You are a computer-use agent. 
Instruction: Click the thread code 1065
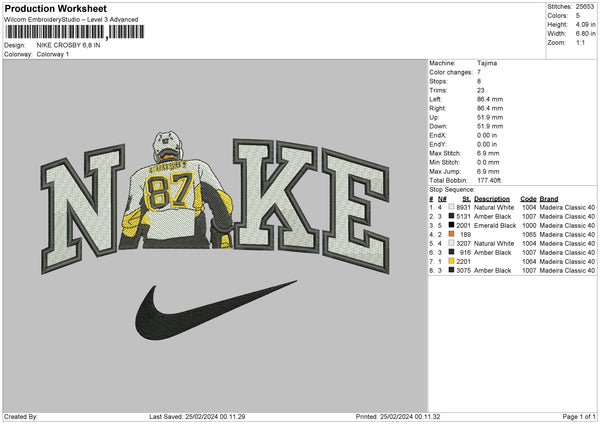(x=529, y=235)
